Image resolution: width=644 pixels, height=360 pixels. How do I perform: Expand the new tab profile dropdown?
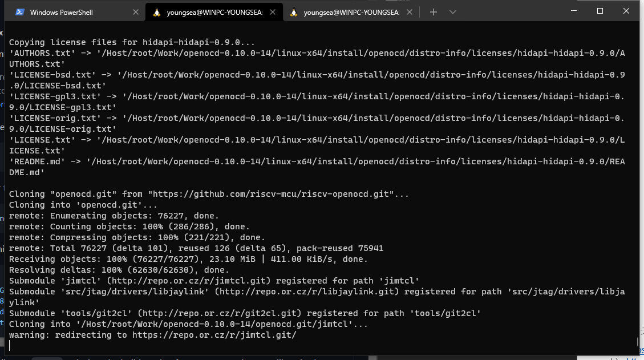[452, 13]
